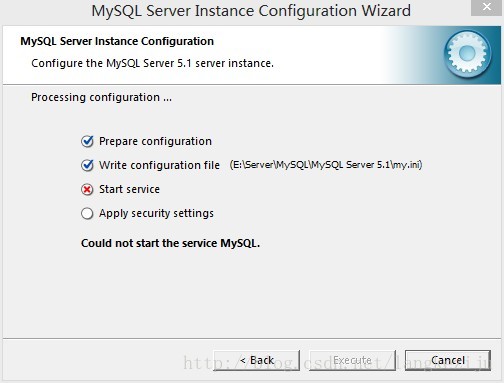Click the Prepare configuration step label

tap(155, 141)
